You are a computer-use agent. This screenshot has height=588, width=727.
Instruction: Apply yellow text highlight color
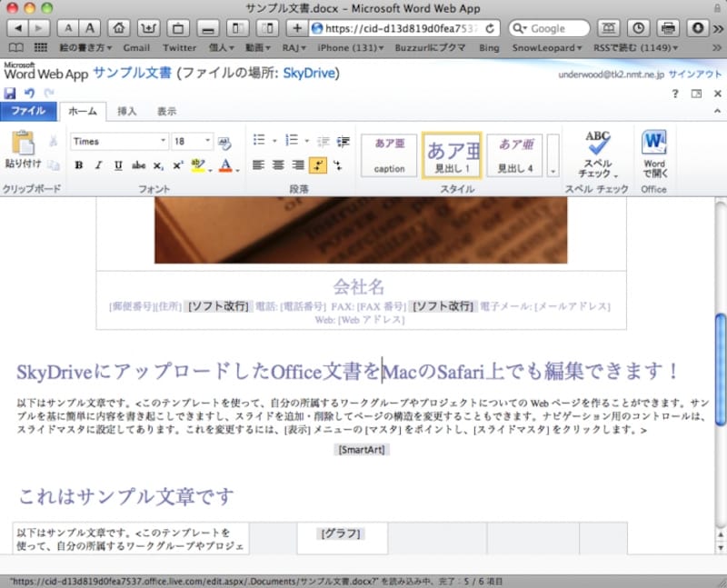tap(198, 165)
